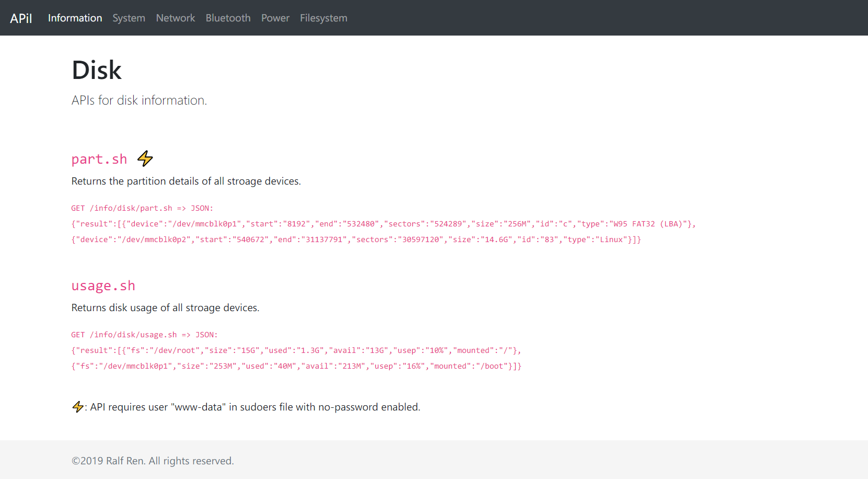Image resolution: width=868 pixels, height=479 pixels.
Task: Click the APiI brand logo
Action: (x=21, y=18)
